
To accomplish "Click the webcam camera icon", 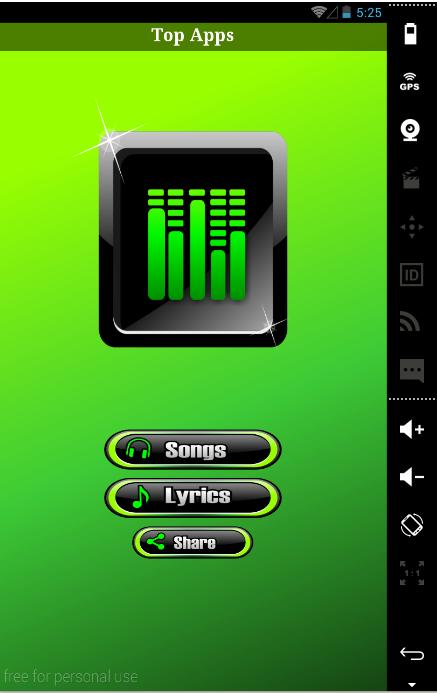I will (x=410, y=130).
